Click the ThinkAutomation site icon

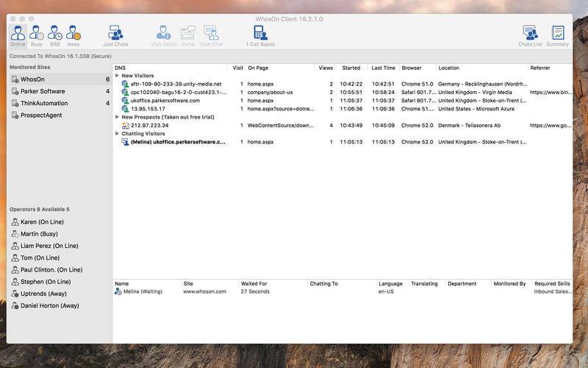(15, 103)
